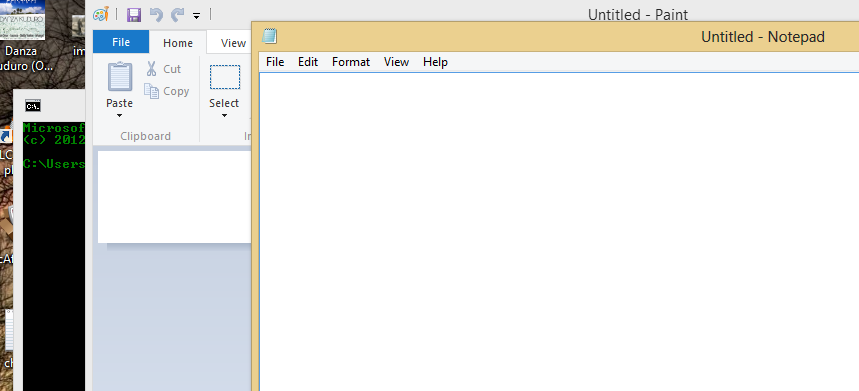Click the Notepad icon in Notepad title bar
This screenshot has width=859, height=391.
pyautogui.click(x=269, y=37)
